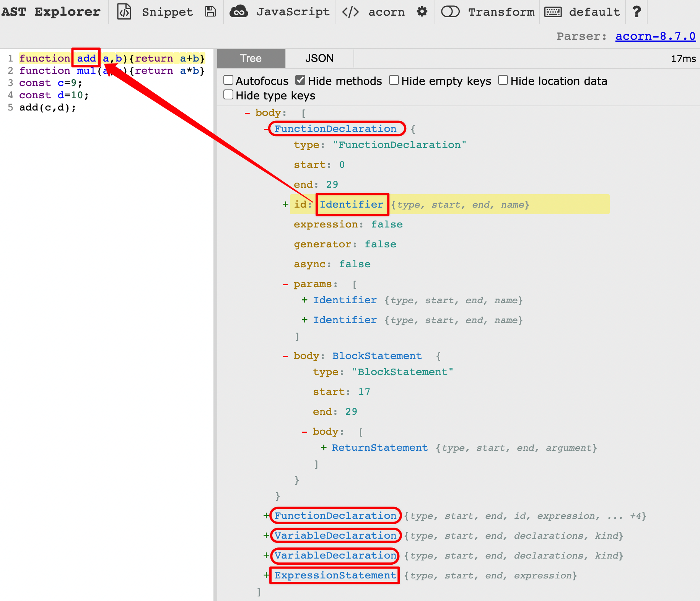Open the default keymap menu
The image size is (700, 601).
pos(594,12)
